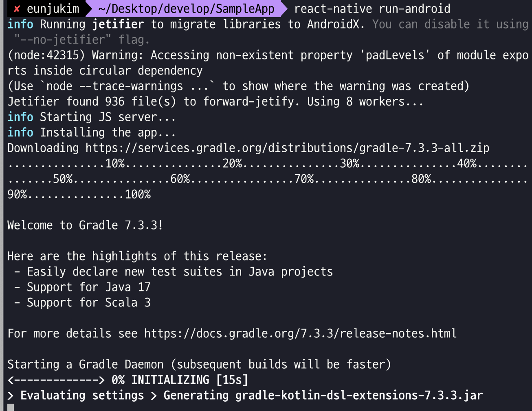Click the info label before Installing the app
The height and width of the screenshot is (411, 532).
(x=20, y=133)
